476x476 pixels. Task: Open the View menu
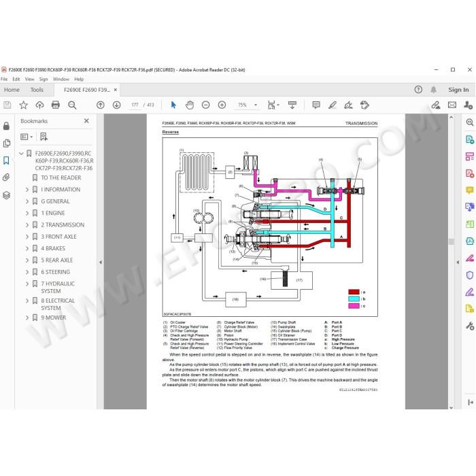(x=29, y=80)
